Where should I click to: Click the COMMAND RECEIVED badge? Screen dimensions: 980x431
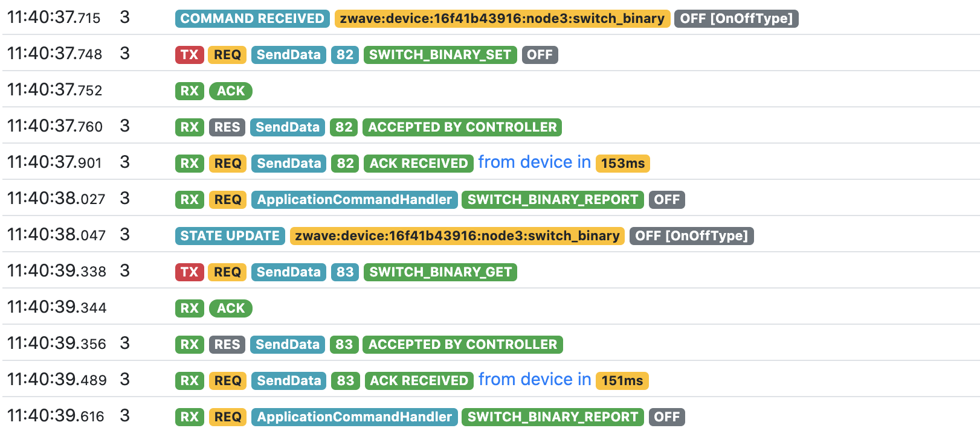(252, 19)
